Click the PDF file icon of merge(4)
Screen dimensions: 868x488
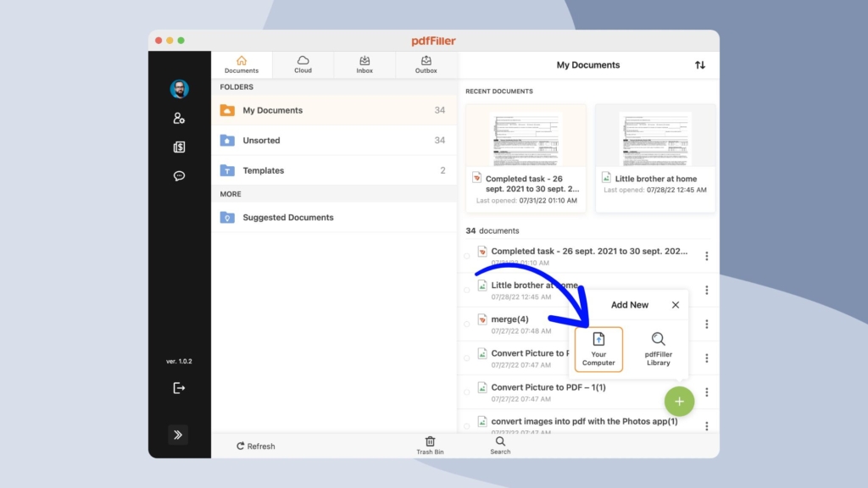pyautogui.click(x=482, y=319)
